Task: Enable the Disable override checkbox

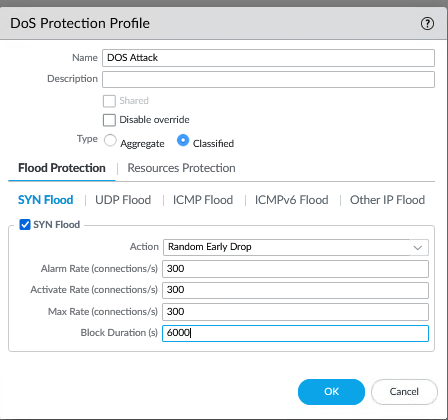Action: coord(109,120)
